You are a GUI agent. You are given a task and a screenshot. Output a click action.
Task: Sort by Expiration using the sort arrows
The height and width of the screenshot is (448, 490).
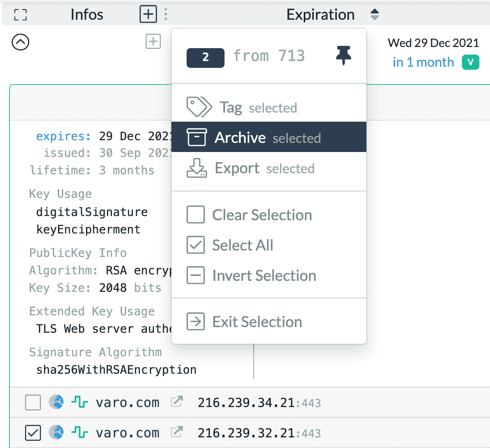(374, 14)
